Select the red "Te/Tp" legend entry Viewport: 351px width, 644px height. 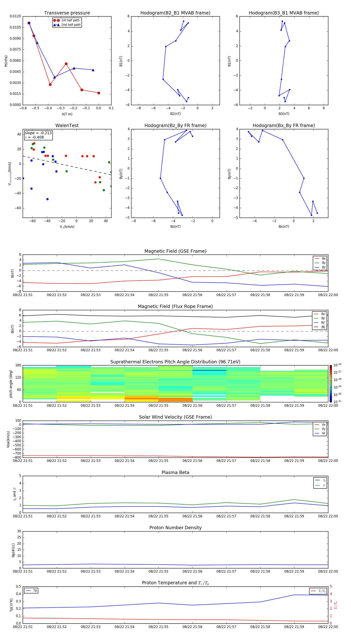point(318,591)
